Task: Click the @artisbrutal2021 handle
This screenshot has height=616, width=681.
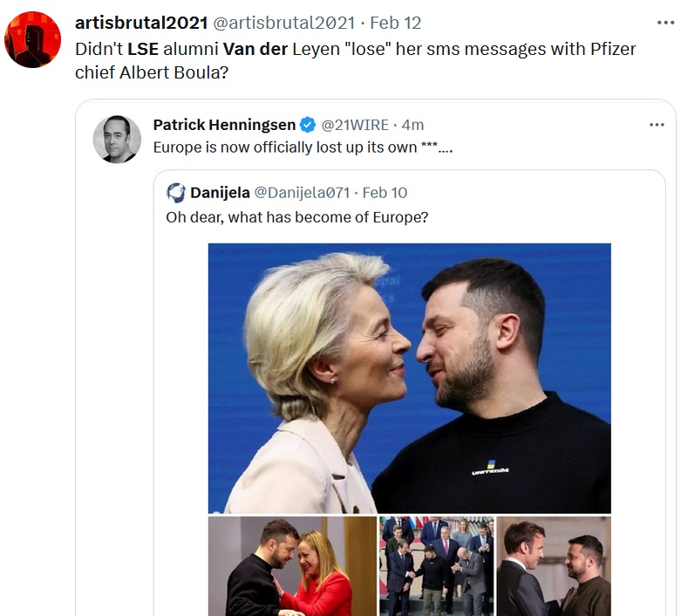Action: (284, 23)
